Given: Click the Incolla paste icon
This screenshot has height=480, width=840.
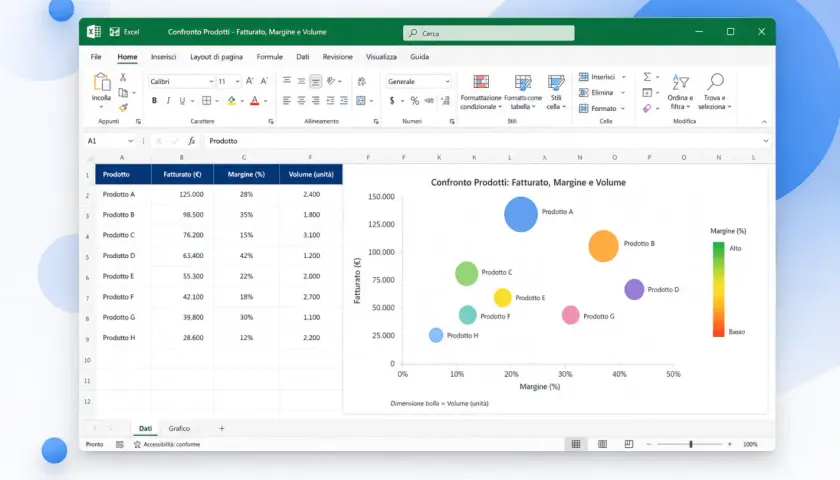Looking at the screenshot, I should [101, 82].
